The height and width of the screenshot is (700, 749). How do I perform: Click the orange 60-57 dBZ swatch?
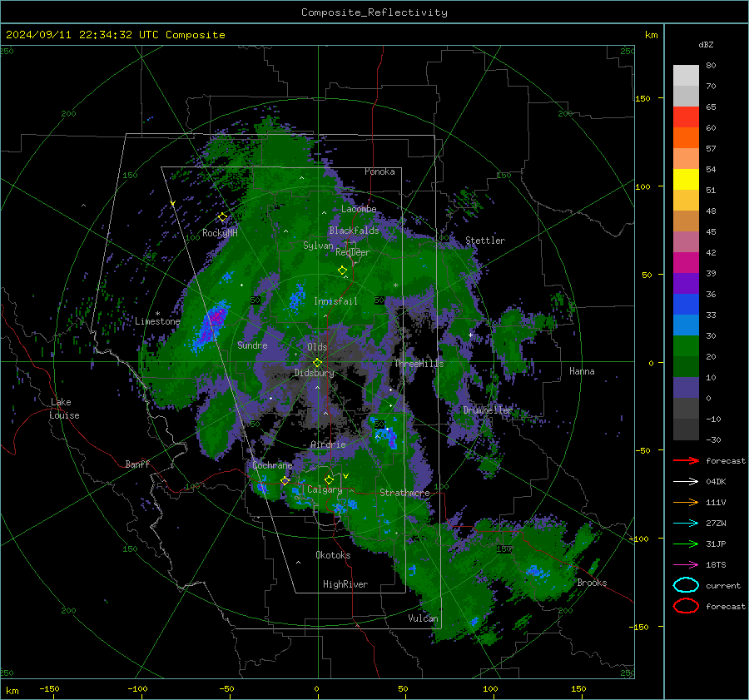686,138
